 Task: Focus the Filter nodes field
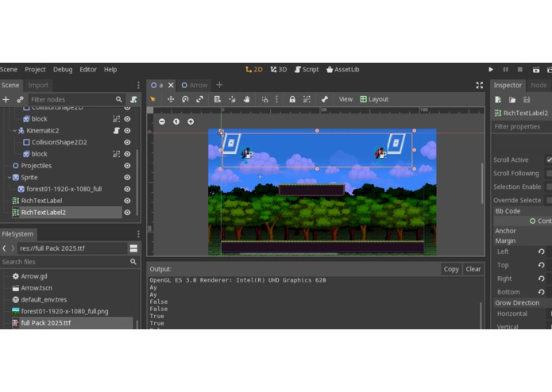tap(76, 100)
